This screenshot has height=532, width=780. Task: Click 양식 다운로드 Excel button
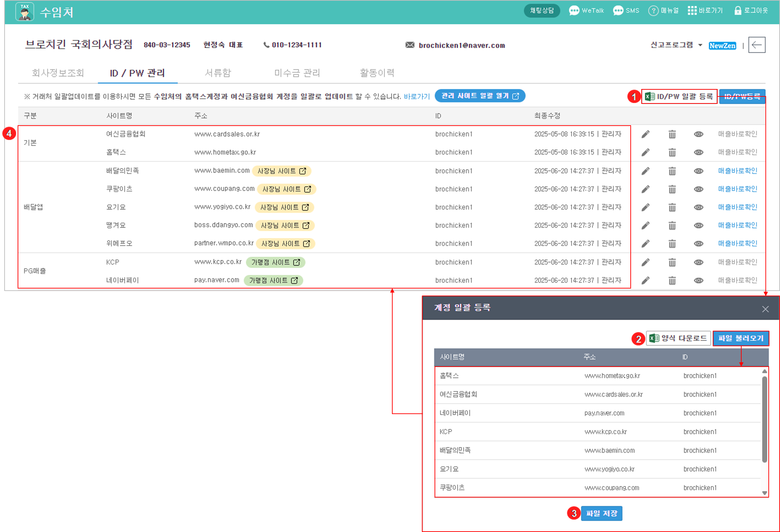(678, 338)
